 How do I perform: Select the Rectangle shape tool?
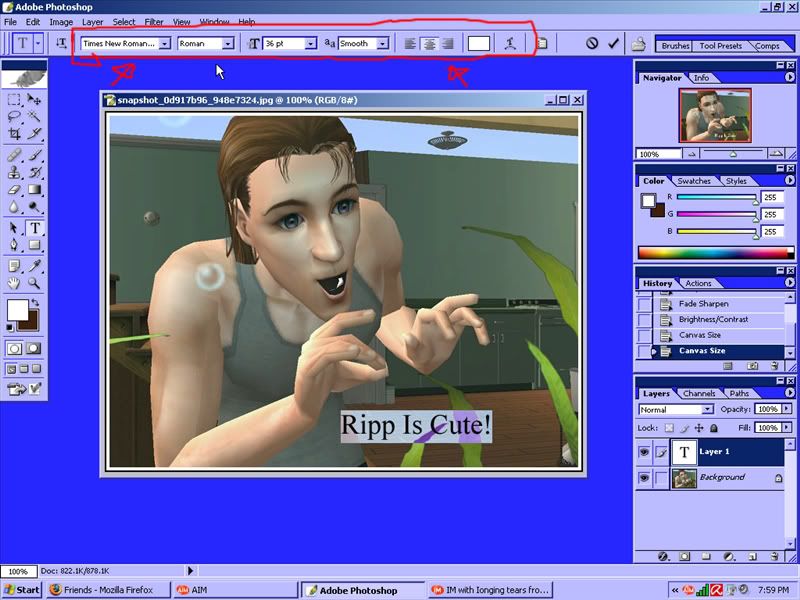tap(34, 245)
